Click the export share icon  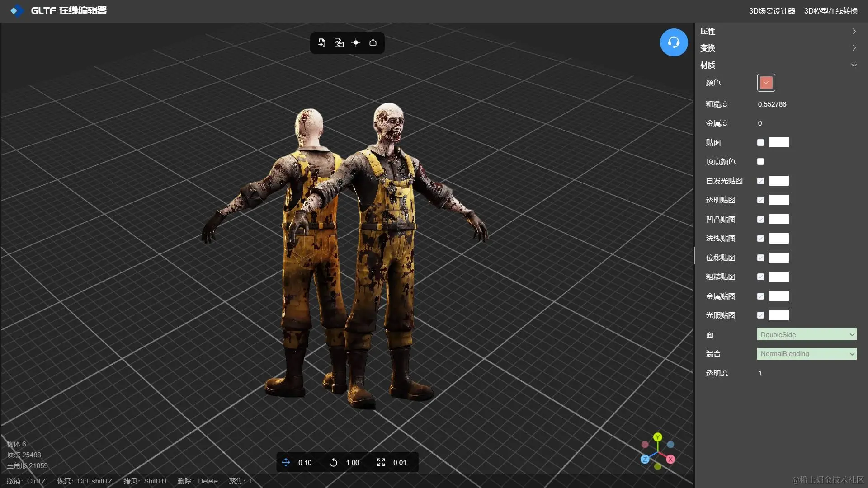click(x=373, y=42)
